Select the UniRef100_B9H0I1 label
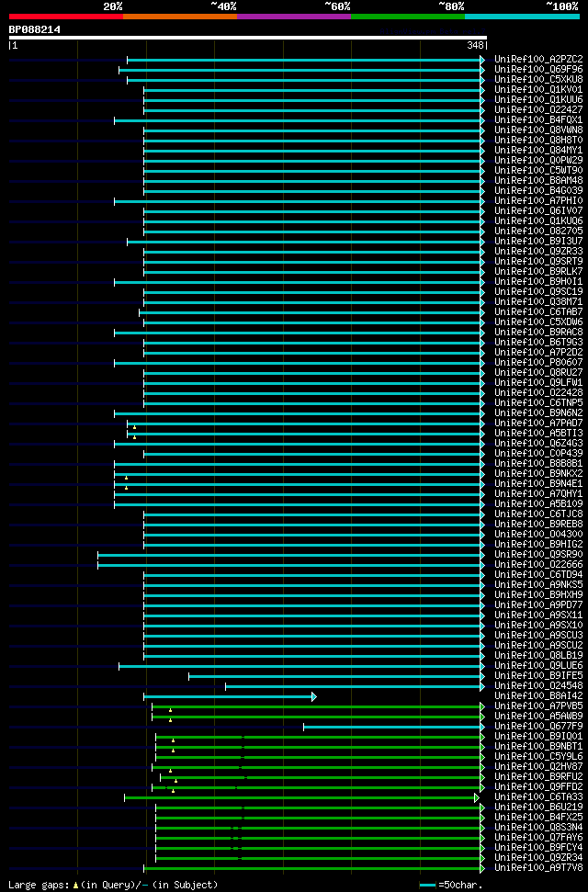 [x=538, y=282]
